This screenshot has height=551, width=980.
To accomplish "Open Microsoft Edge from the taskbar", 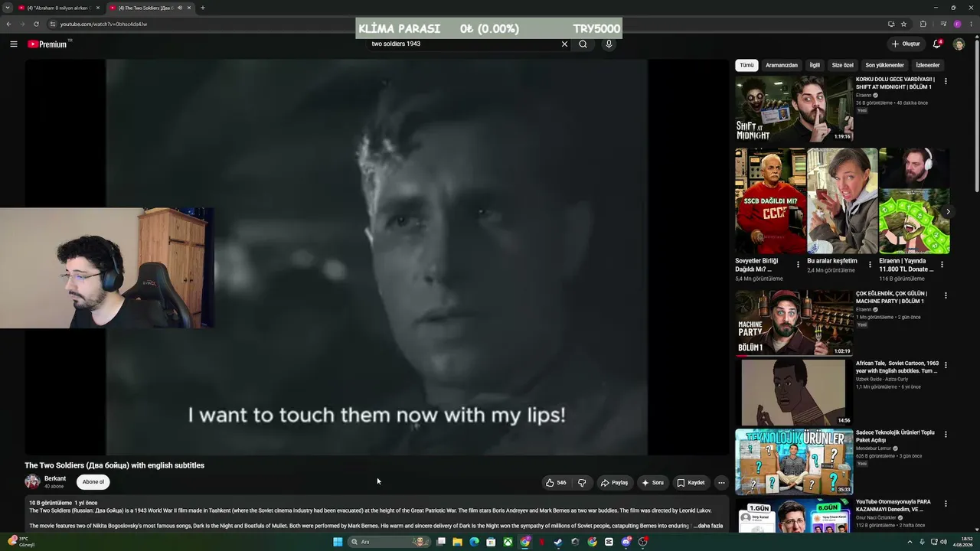I will 474,542.
